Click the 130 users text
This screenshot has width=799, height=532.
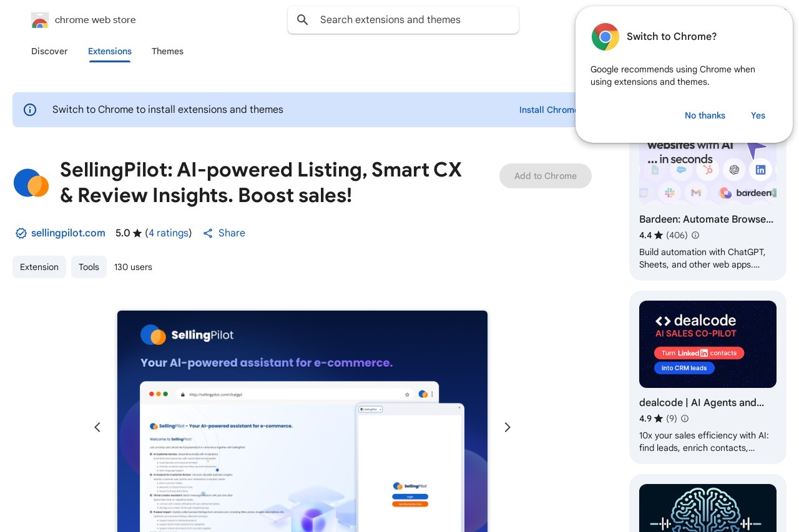[x=133, y=267]
